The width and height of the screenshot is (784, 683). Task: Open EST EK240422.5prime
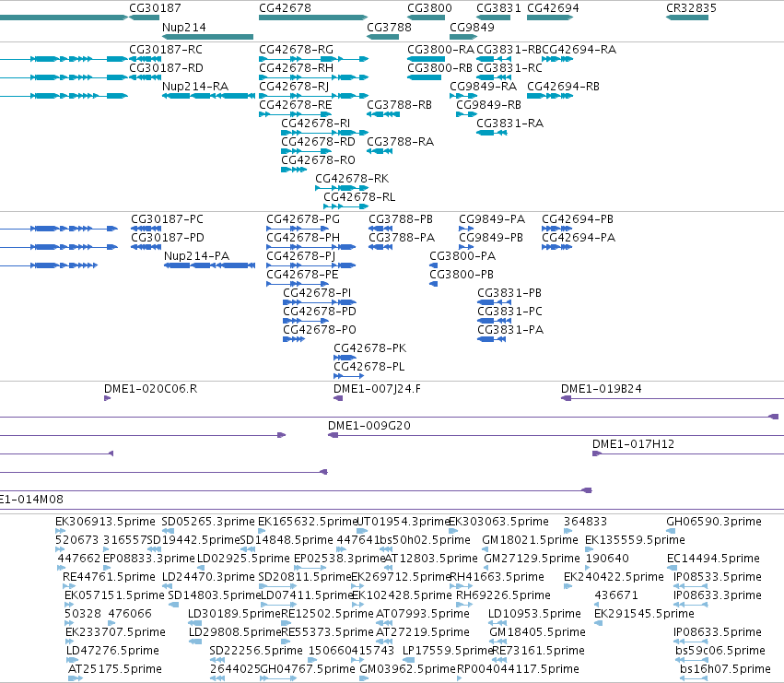tap(614, 577)
